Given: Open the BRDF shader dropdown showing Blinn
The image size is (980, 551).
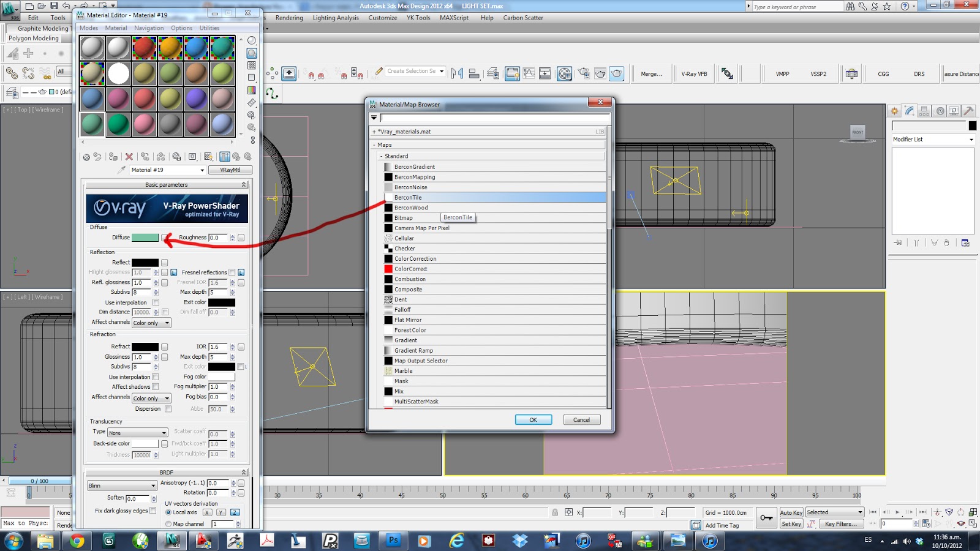Looking at the screenshot, I should coord(121,485).
